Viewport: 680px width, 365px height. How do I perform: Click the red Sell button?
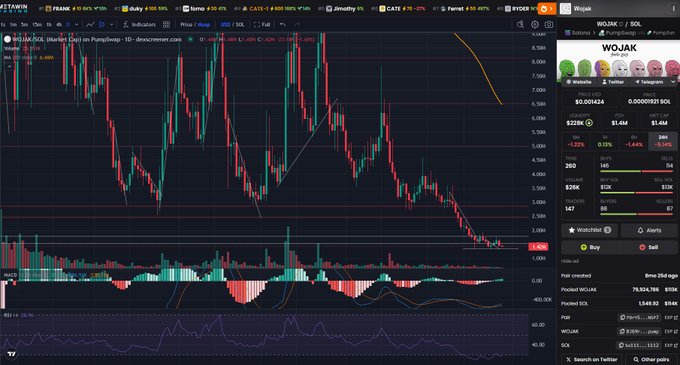[x=648, y=247]
